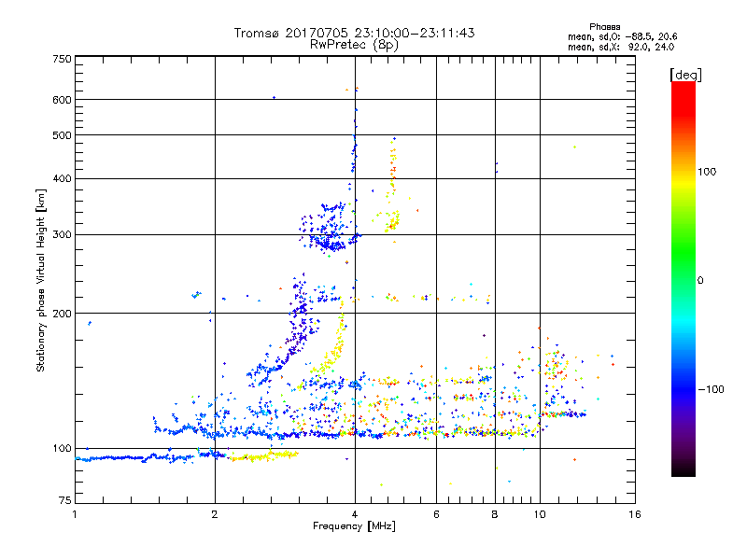This screenshot has height=560, width=747.
Task: Click the '[deg]' colorbar unit label
Action: pyautogui.click(x=685, y=75)
